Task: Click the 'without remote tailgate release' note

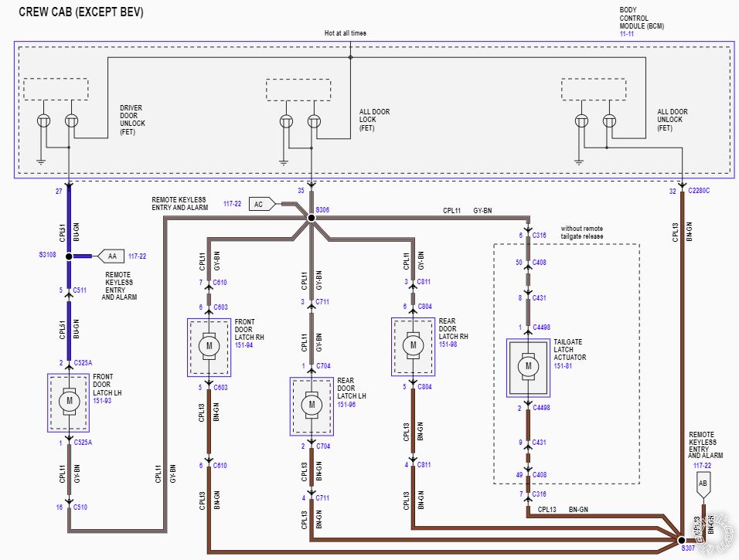Action: (581, 232)
